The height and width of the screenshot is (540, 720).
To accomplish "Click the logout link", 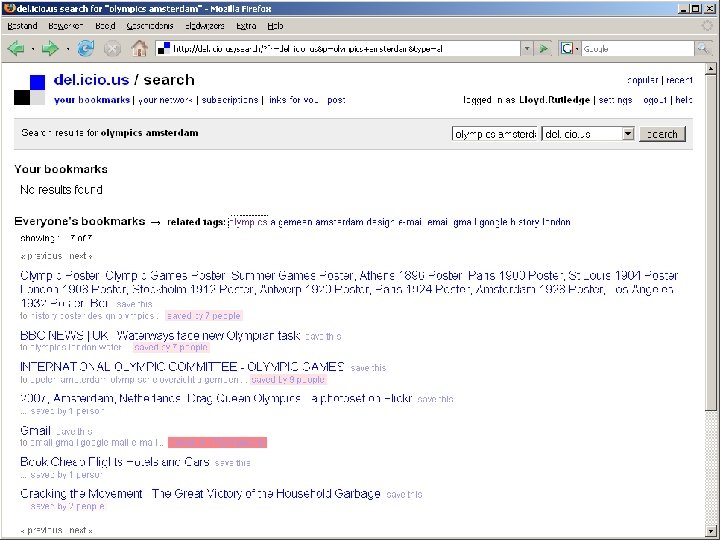I will click(x=655, y=100).
